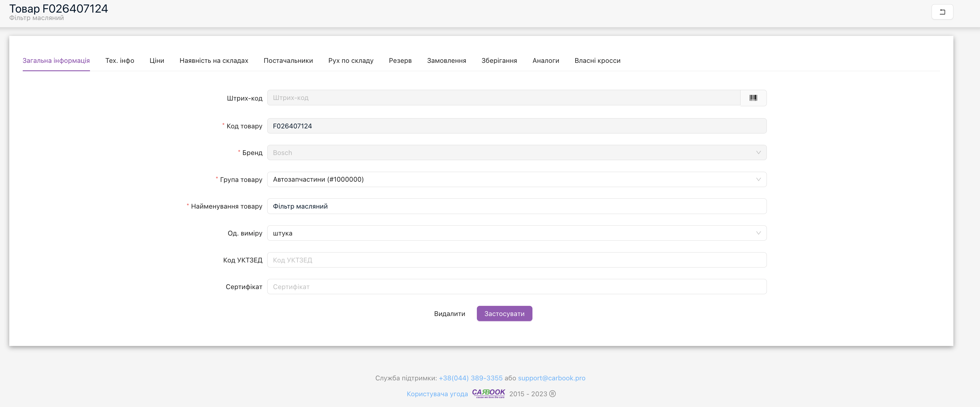Open the Власні кросси tab
The height and width of the screenshot is (407, 980).
(x=597, y=60)
